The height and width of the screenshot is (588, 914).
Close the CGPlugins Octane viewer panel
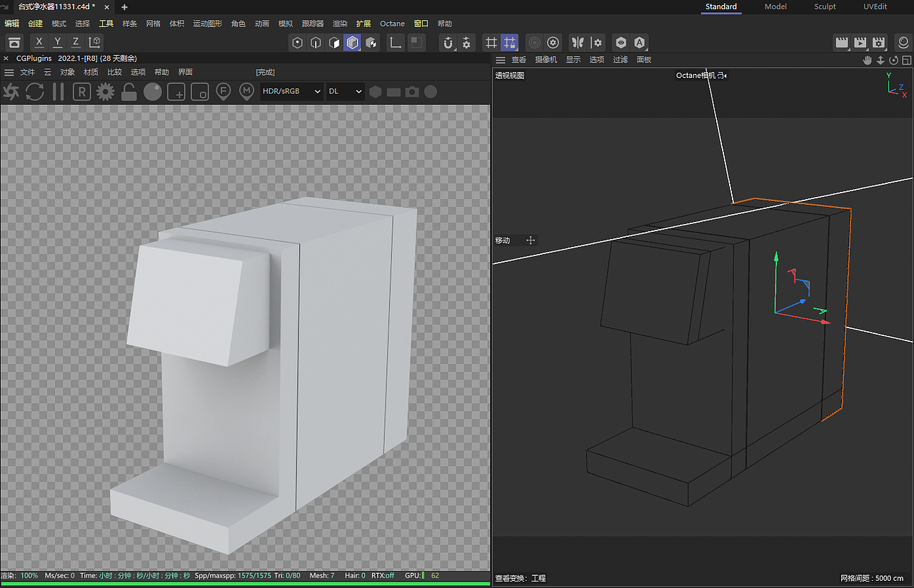tap(6, 59)
